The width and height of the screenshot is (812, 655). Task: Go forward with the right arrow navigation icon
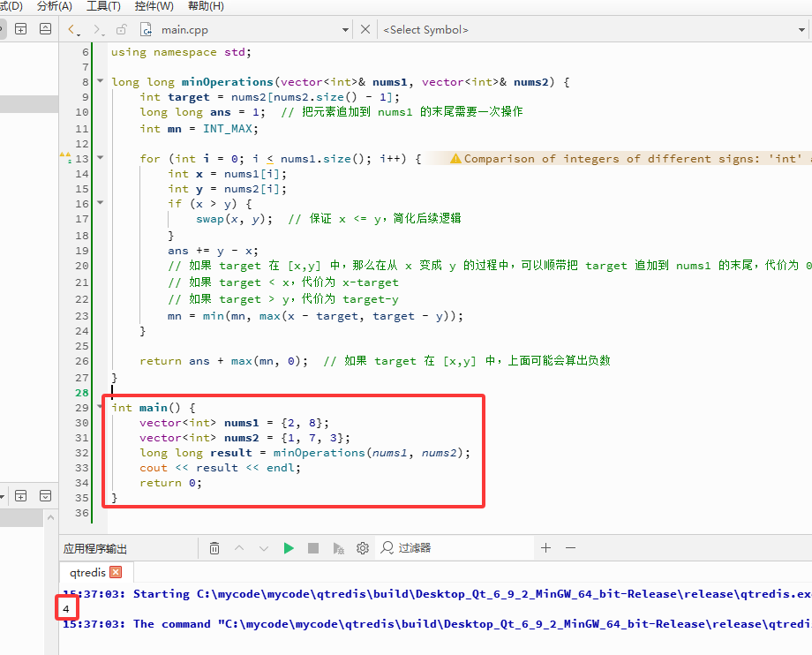97,29
